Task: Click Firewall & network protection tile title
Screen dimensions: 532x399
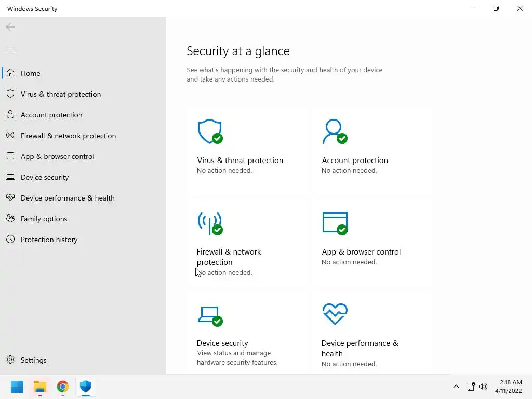Action: [229, 257]
